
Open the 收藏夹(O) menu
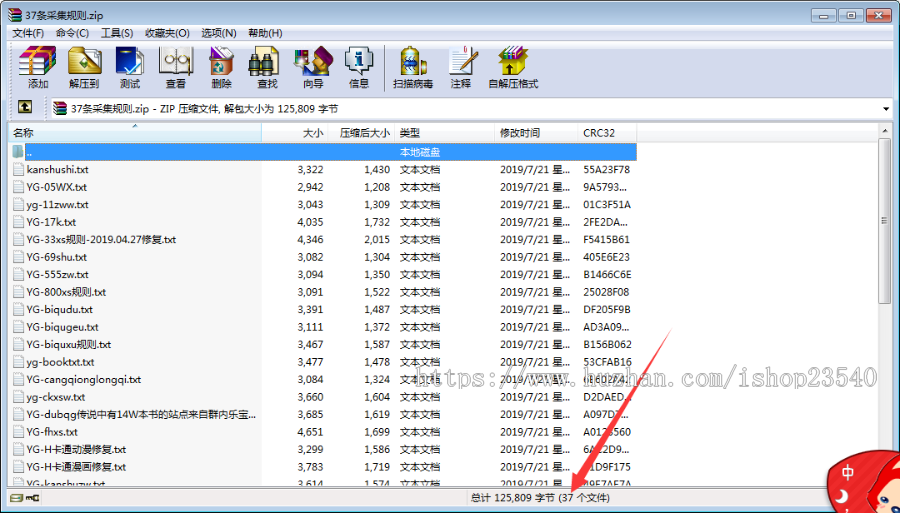click(167, 33)
